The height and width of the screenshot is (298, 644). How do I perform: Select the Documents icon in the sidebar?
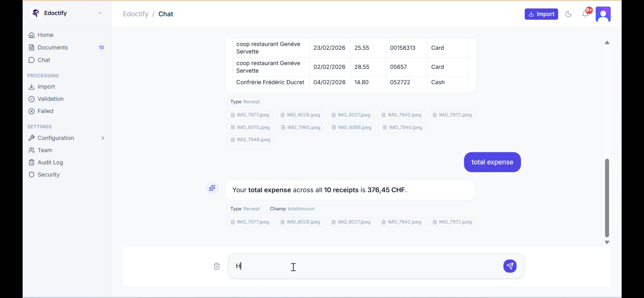coord(31,47)
